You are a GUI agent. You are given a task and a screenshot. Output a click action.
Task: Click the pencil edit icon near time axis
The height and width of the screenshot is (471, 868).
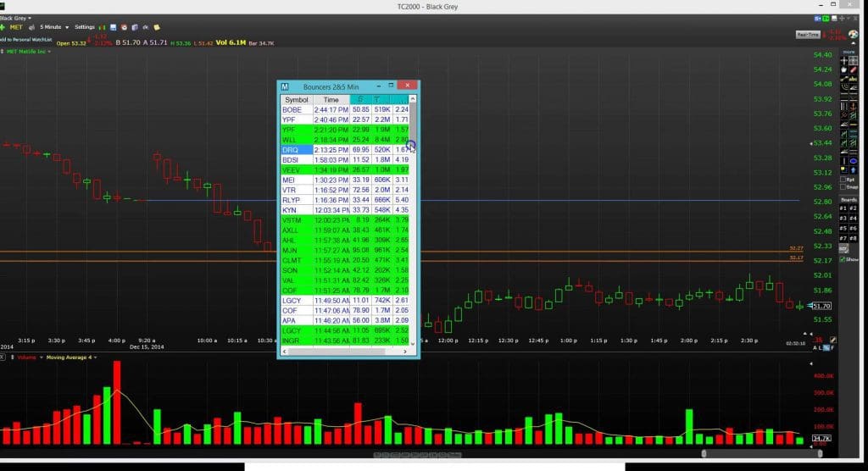pos(833,340)
